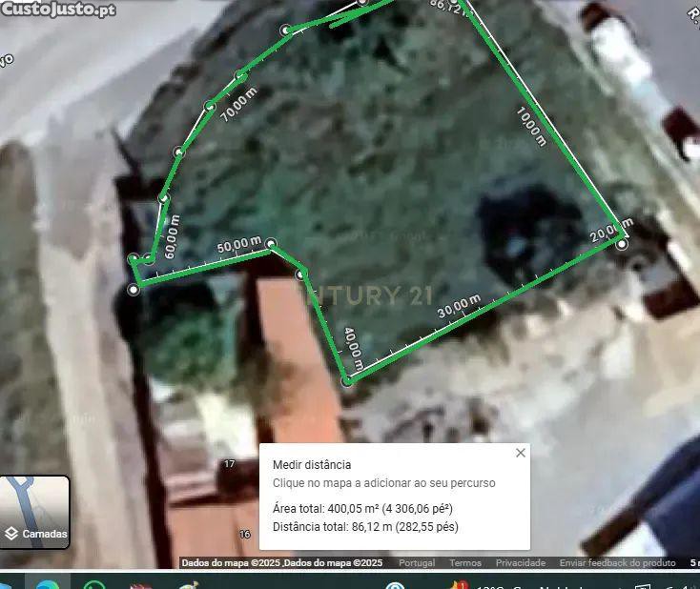Open WhatsApp from the taskbar
The height and width of the screenshot is (589, 700).
click(x=93, y=583)
